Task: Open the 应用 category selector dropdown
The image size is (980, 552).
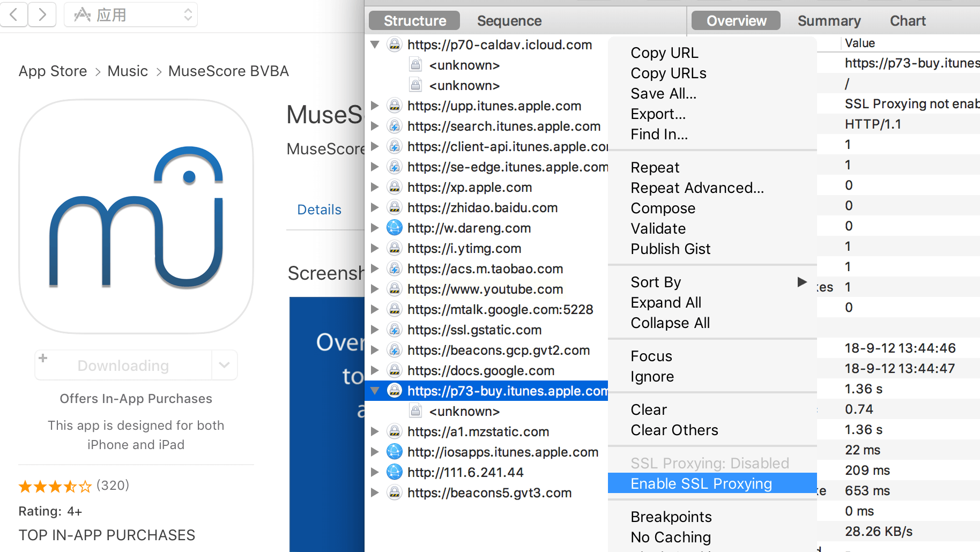Action: click(x=131, y=14)
